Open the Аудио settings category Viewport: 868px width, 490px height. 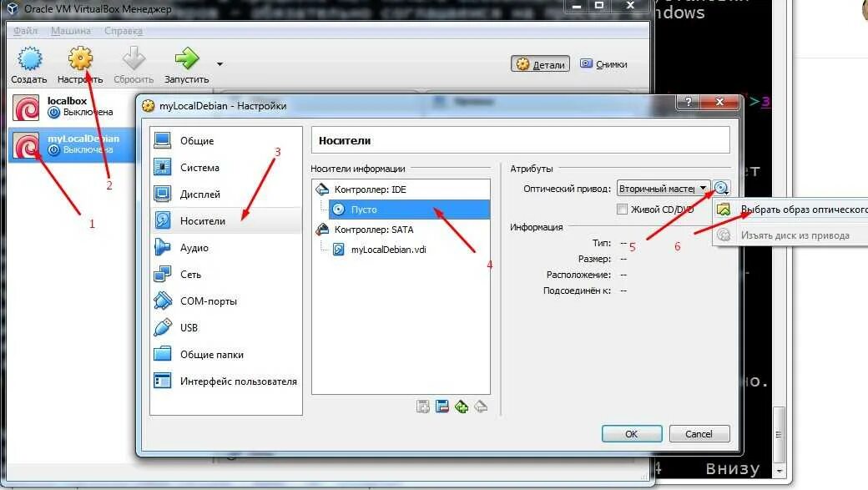tap(226, 247)
